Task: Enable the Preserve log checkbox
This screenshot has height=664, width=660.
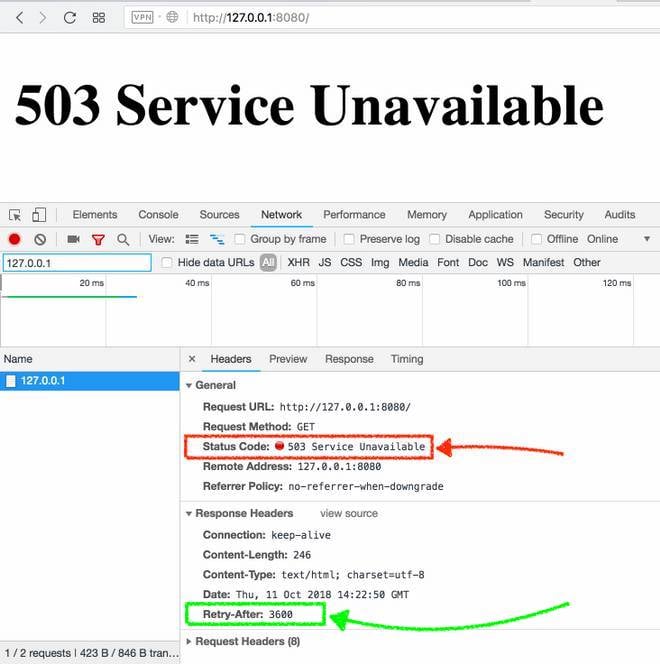Action: (x=349, y=240)
